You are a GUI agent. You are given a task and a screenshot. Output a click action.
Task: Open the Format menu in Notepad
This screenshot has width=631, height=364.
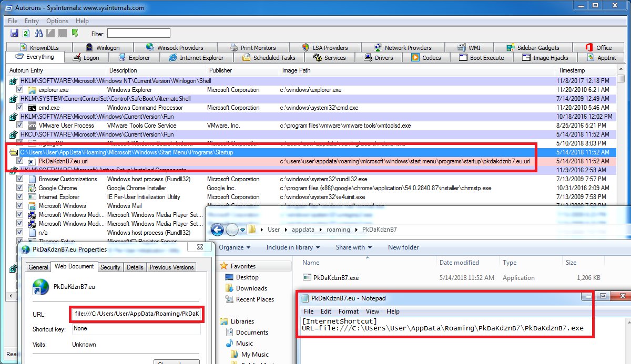[x=348, y=311]
